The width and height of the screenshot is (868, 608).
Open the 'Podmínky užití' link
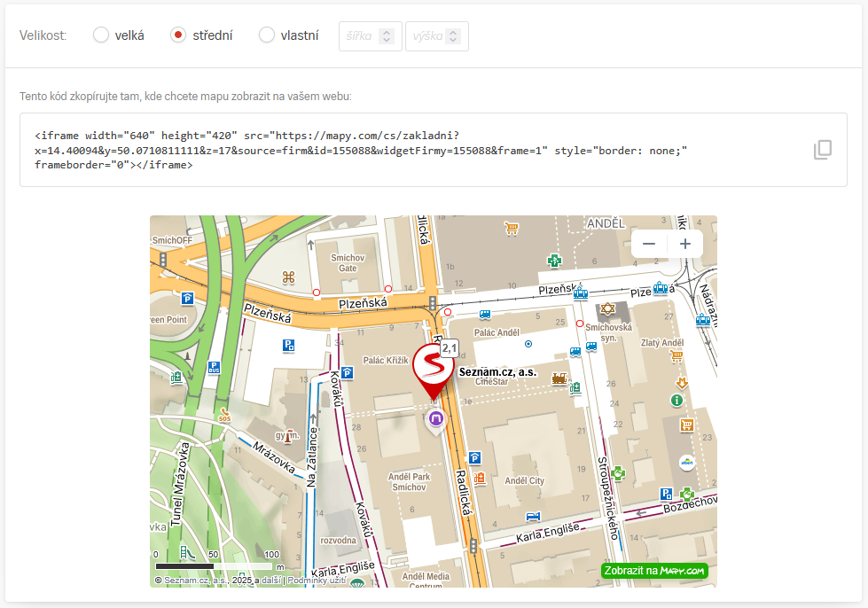click(319, 581)
